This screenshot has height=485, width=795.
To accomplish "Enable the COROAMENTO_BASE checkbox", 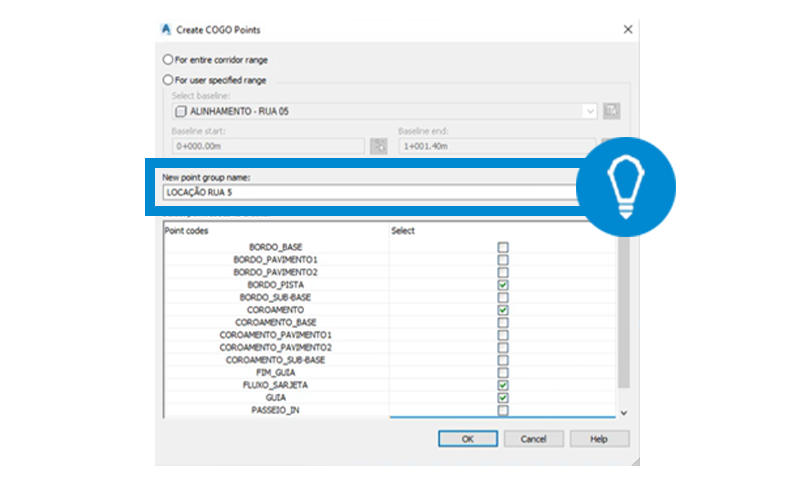I will (503, 323).
